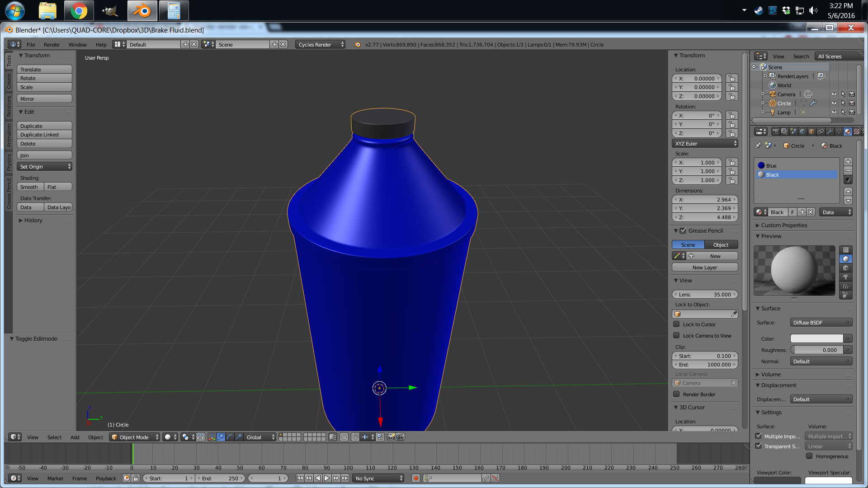Open the Window menu
Image resolution: width=868 pixels, height=488 pixels.
click(x=77, y=44)
